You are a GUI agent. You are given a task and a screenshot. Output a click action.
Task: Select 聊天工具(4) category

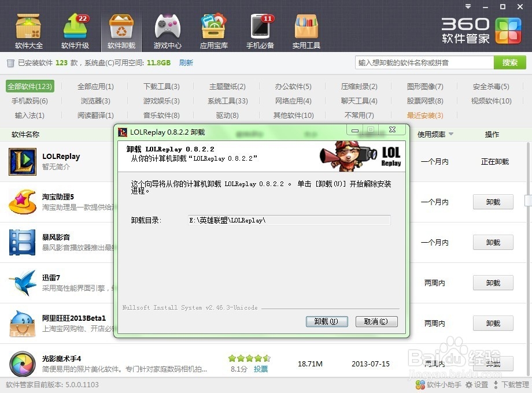coord(359,101)
